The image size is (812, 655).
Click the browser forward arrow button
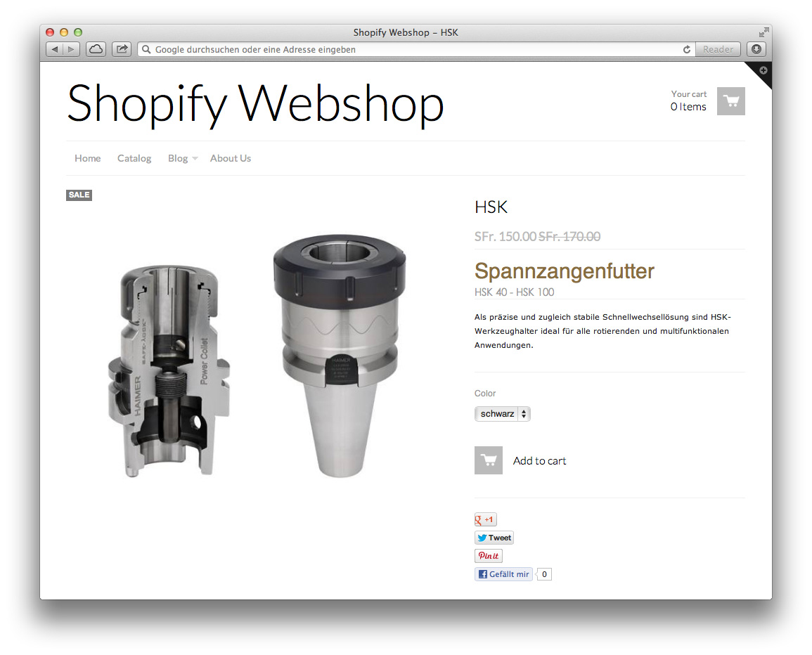tap(72, 49)
